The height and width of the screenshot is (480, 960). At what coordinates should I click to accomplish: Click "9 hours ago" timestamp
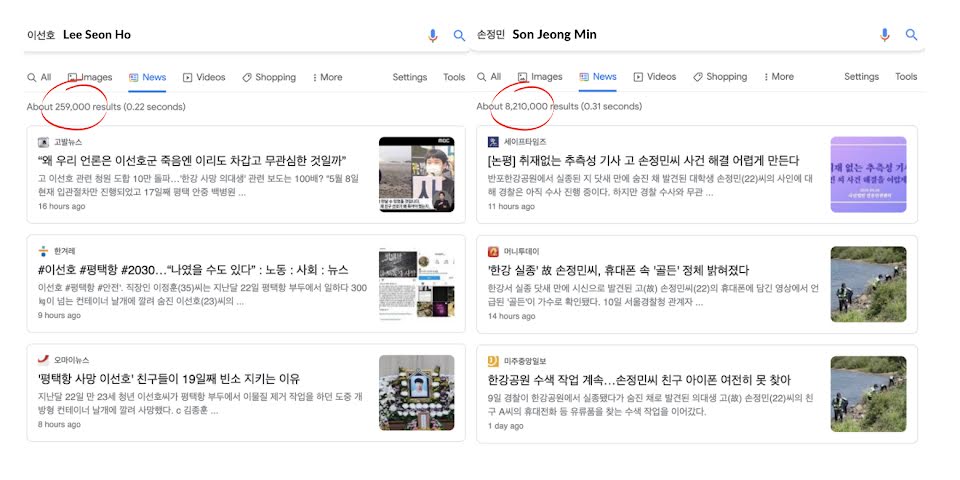(x=59, y=315)
